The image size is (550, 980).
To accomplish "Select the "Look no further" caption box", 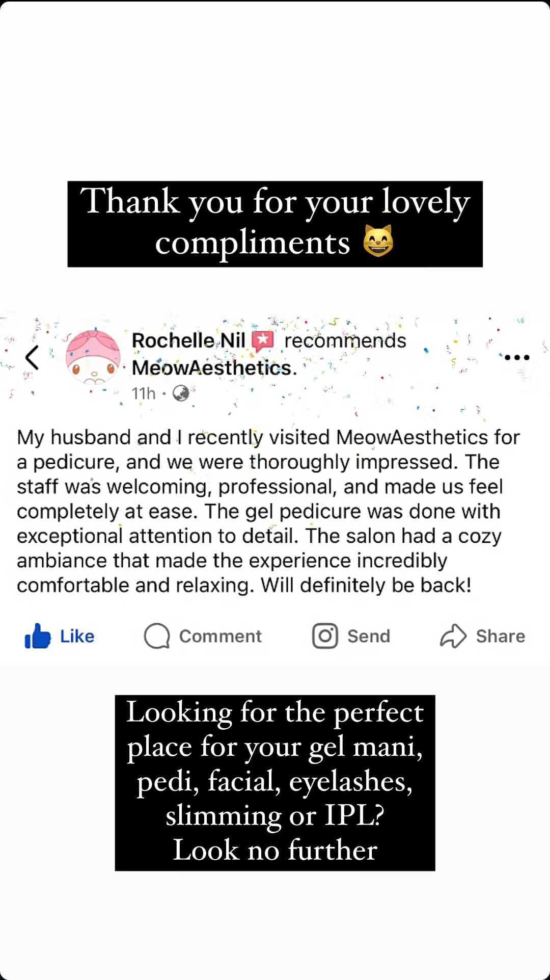I will 275,783.
